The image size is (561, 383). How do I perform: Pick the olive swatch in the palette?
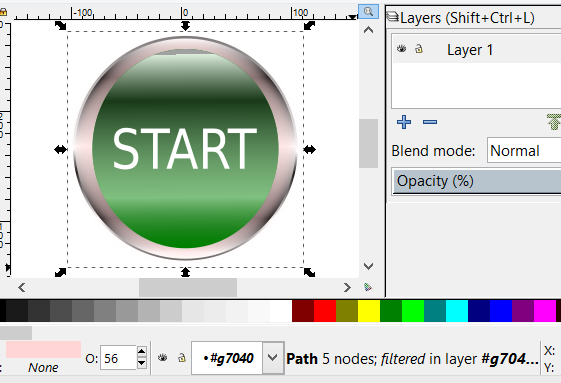tap(347, 311)
